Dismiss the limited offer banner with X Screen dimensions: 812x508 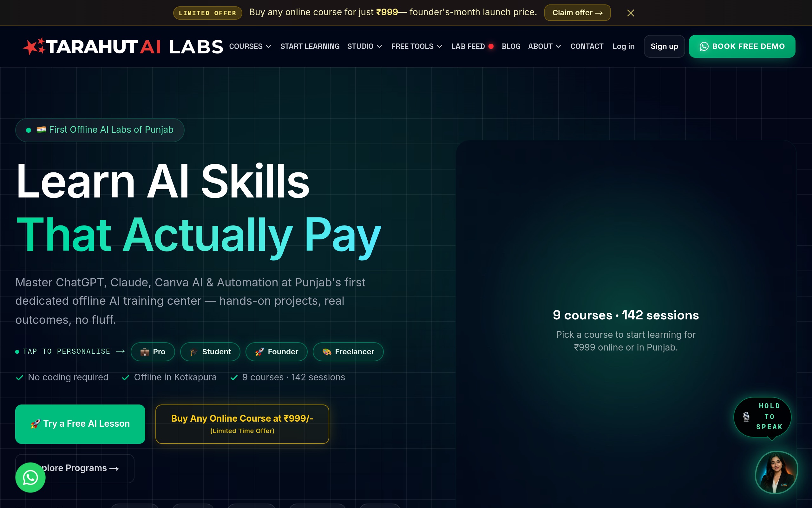pos(631,13)
